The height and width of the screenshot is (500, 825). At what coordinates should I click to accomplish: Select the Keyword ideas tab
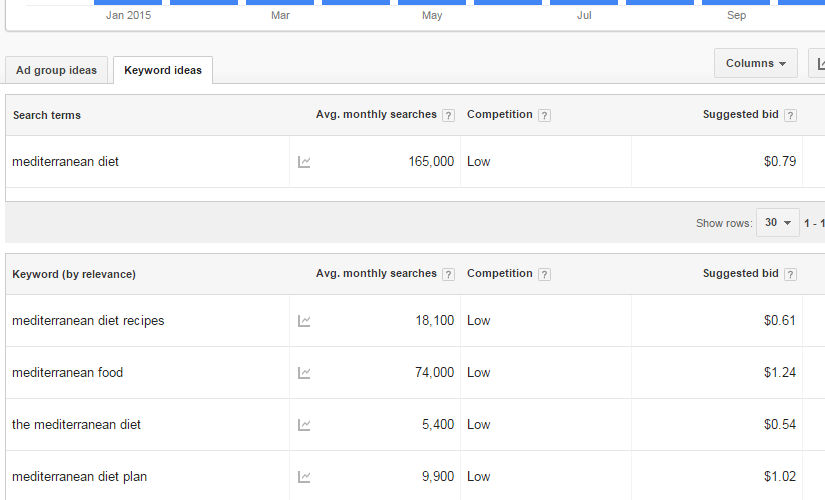(163, 70)
